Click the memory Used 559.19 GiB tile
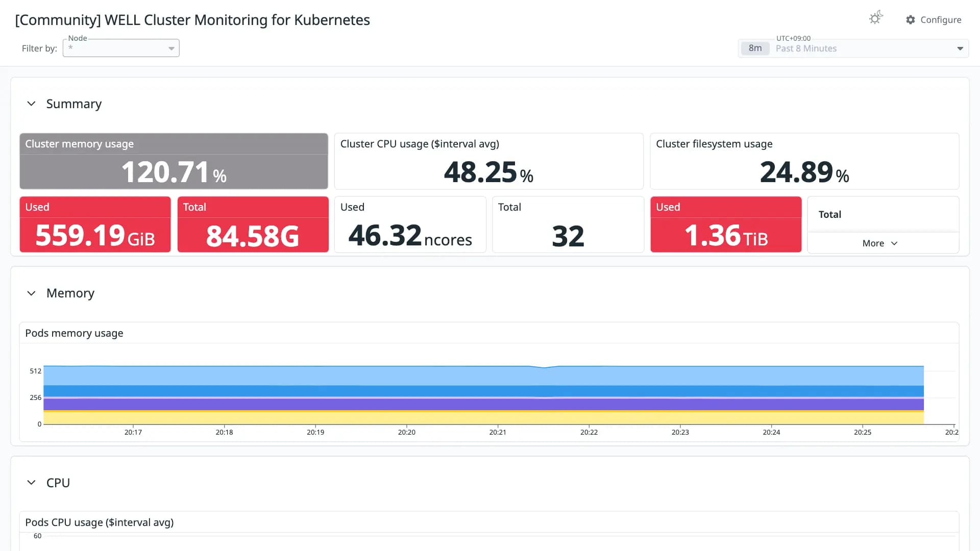980x551 pixels. pos(95,224)
